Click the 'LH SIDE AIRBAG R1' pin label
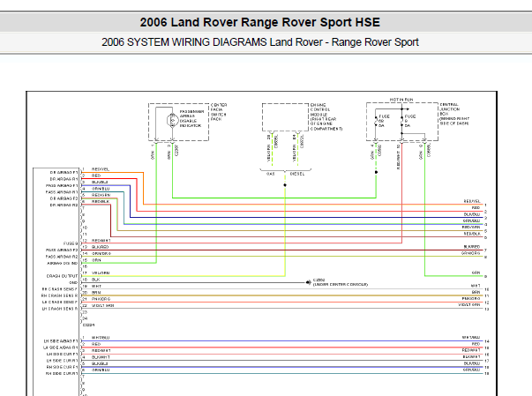 (61, 347)
